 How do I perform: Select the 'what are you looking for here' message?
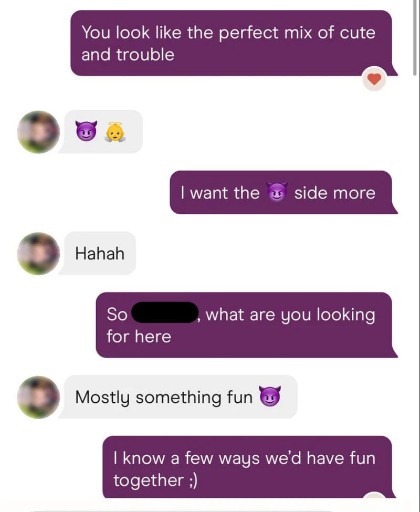pos(246,325)
